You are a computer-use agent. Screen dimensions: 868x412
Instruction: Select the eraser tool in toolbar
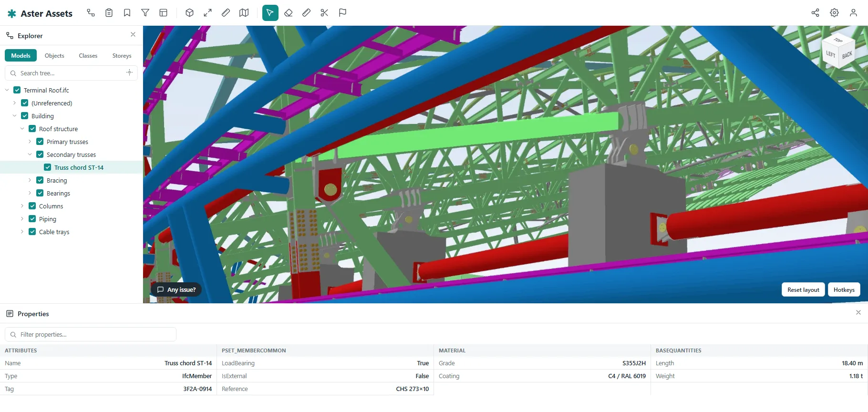pos(288,13)
